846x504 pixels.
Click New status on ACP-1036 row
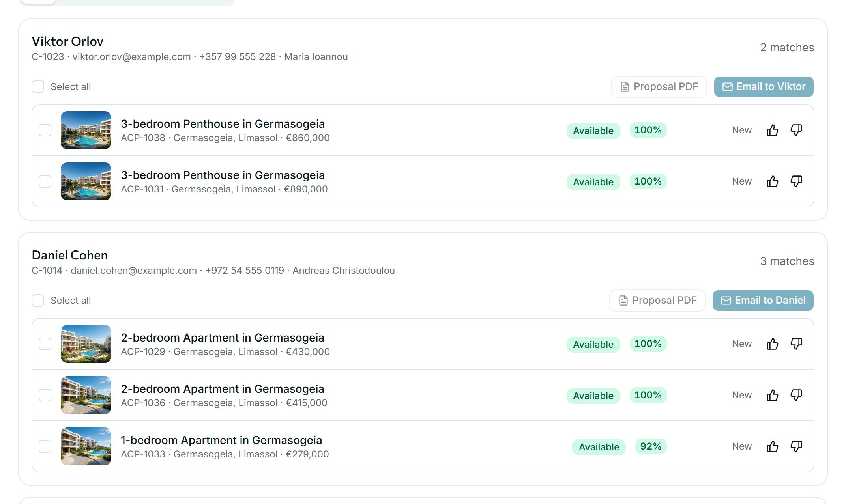[x=742, y=395]
